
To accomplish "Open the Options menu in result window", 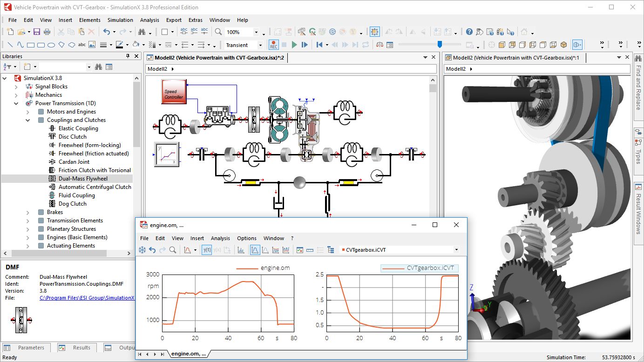I will [247, 238].
